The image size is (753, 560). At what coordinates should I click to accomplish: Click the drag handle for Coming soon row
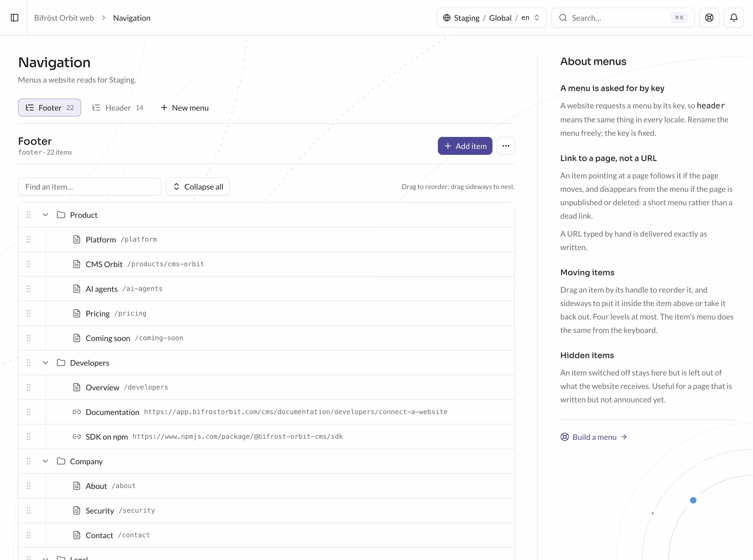click(x=29, y=338)
